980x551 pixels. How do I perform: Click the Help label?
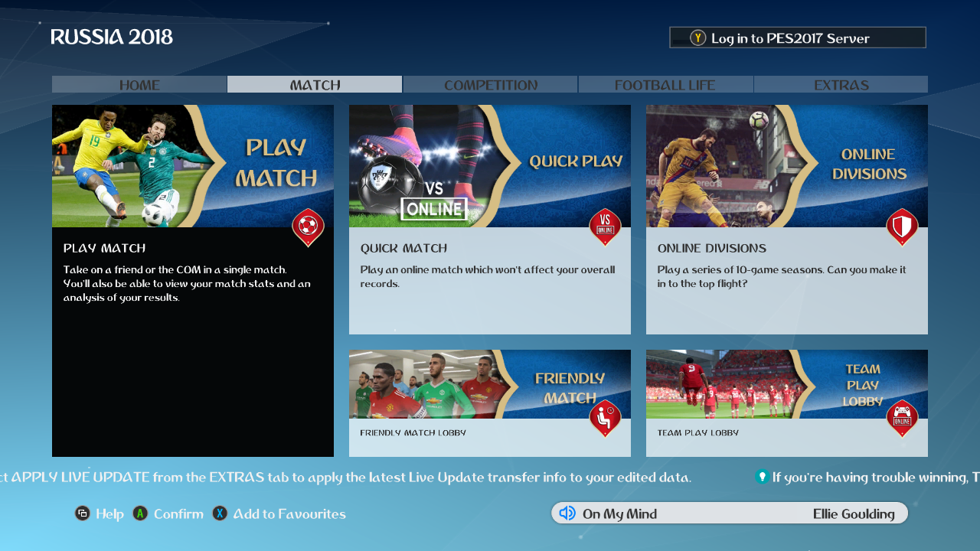[109, 514]
